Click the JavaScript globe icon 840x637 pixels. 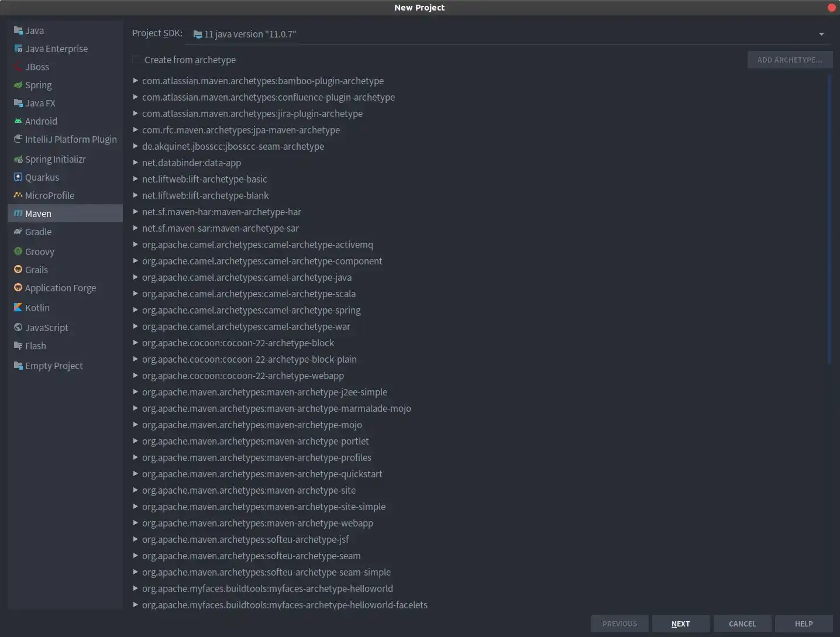(x=18, y=328)
